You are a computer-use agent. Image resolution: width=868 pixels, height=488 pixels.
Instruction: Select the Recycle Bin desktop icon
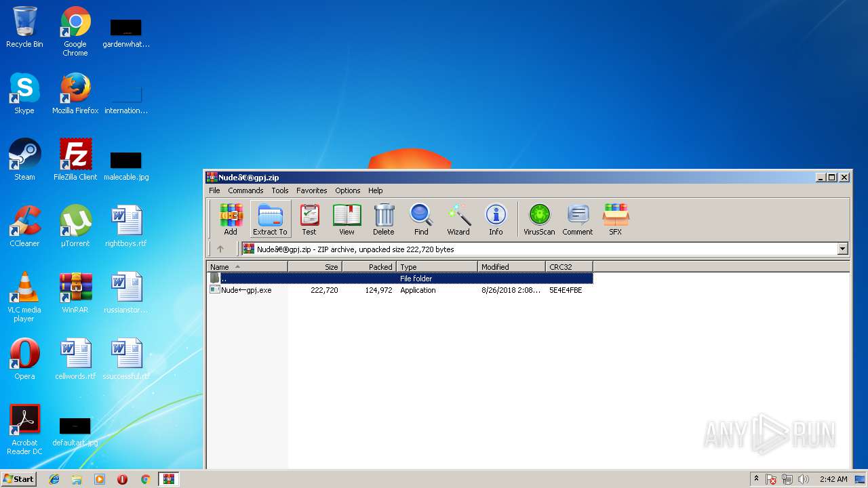tap(24, 27)
